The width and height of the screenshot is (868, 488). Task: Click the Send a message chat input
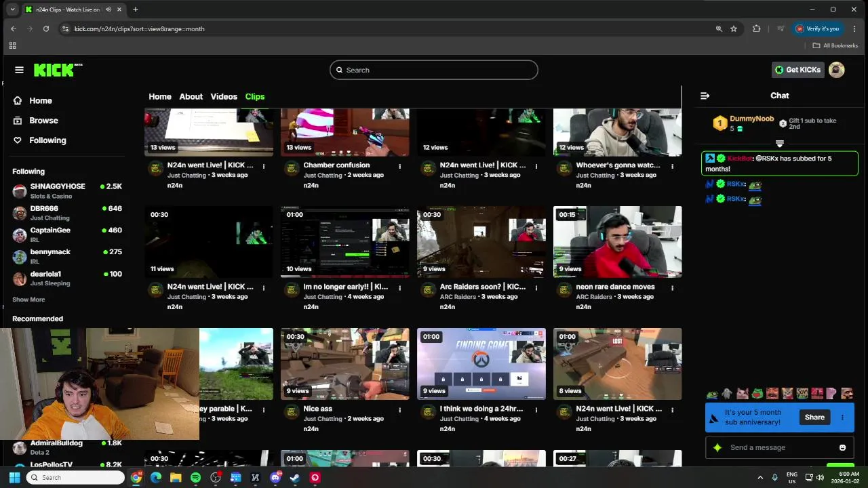tap(780, 447)
